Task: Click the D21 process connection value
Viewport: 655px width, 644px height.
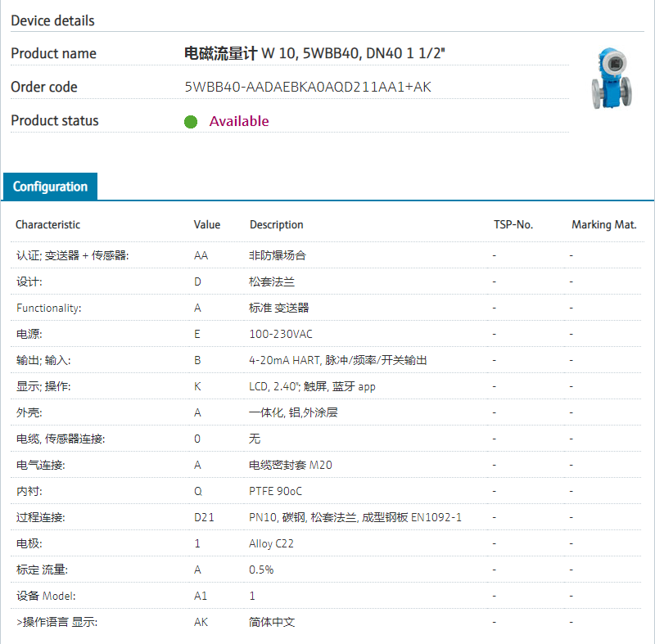Action: point(203,517)
